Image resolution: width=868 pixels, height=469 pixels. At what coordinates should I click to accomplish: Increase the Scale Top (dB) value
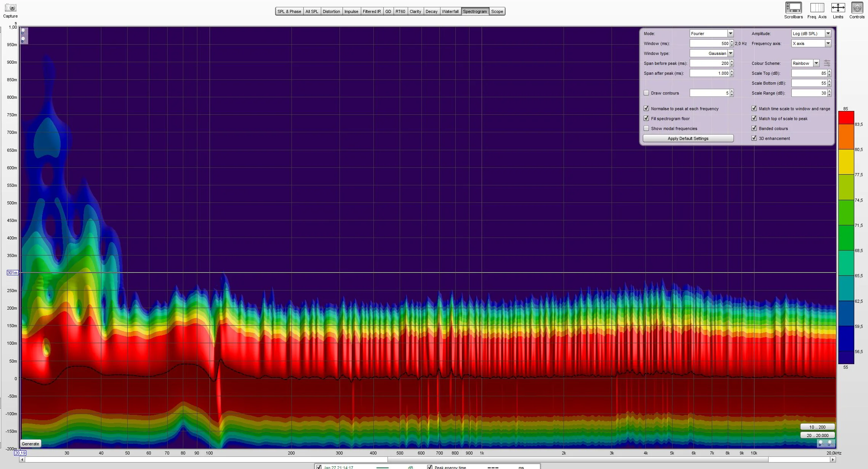[x=829, y=72]
